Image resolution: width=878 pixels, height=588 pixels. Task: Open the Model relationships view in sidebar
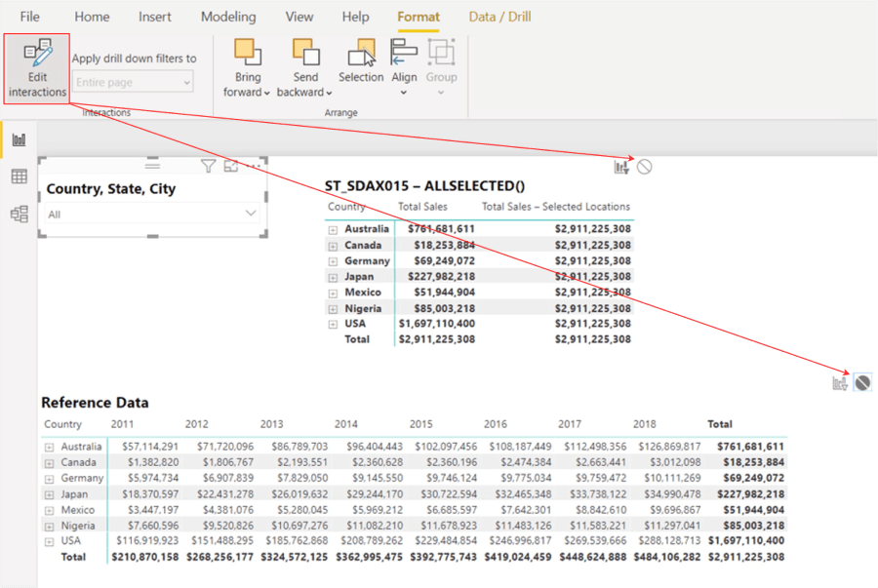[x=19, y=214]
